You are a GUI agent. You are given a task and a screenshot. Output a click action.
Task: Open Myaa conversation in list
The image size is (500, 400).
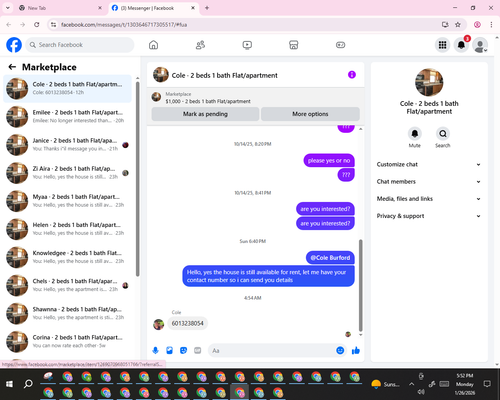point(67,201)
